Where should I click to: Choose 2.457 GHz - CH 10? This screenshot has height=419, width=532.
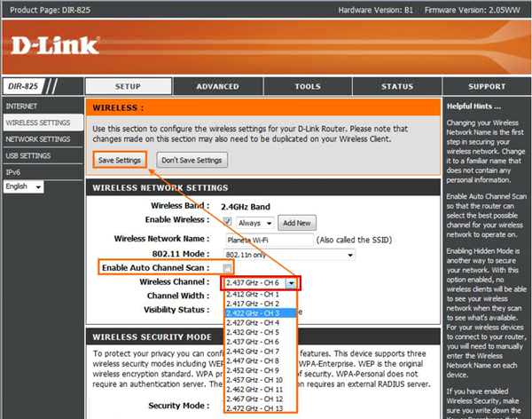[x=261, y=380]
